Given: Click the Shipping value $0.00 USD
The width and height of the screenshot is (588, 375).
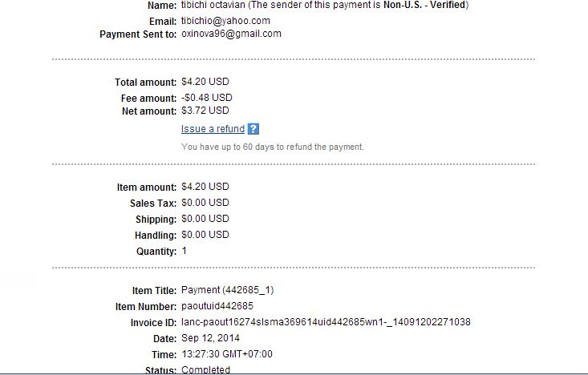Looking at the screenshot, I should coord(205,219).
